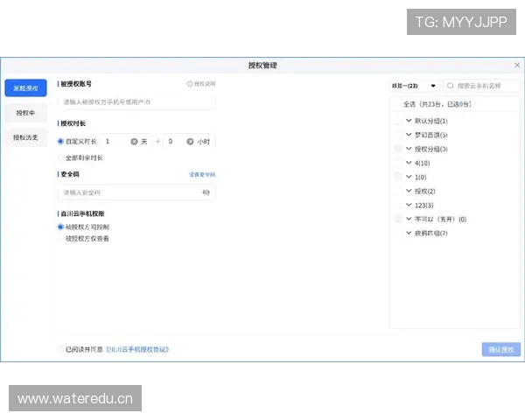The width and height of the screenshot is (525, 420).
Task: Open the 授权历史 tab
Action: pos(25,137)
